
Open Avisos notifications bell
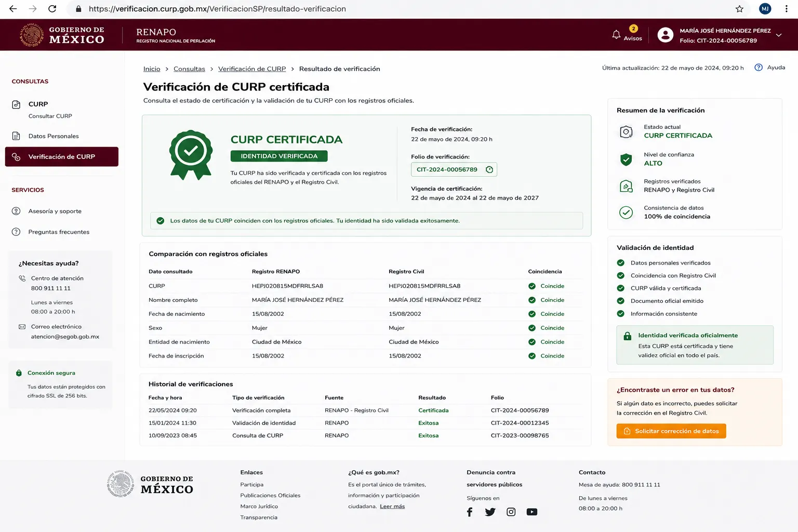[x=616, y=34]
